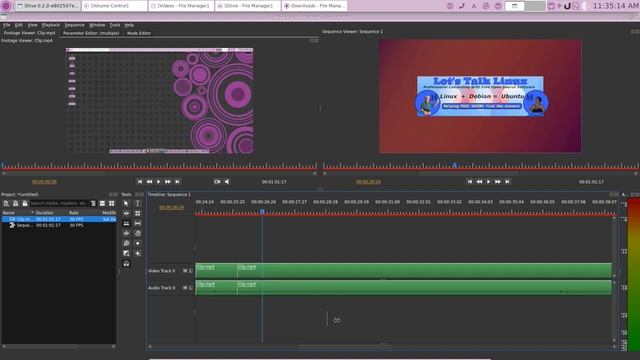Play the clip in Footage Viewer
The width and height of the screenshot is (640, 360).
tap(159, 182)
